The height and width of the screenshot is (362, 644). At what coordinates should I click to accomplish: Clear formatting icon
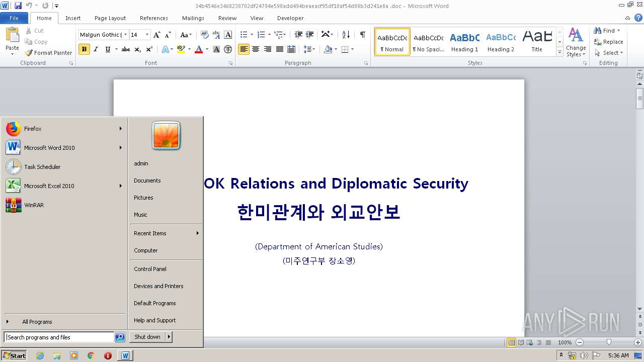(x=204, y=35)
